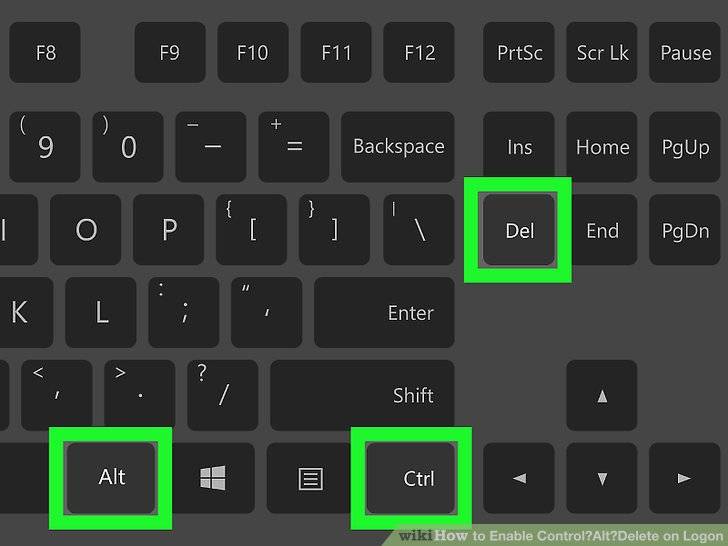Click the right Shift key

pyautogui.click(x=362, y=395)
